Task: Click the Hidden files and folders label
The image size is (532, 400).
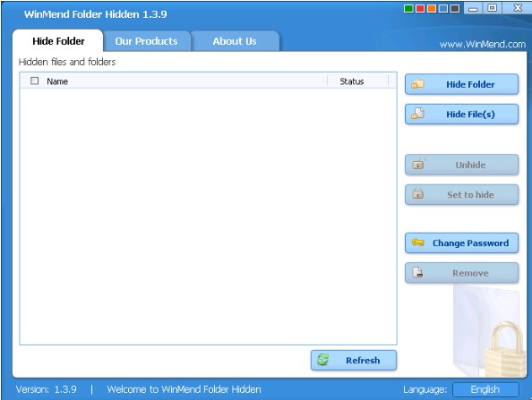Action: click(67, 62)
